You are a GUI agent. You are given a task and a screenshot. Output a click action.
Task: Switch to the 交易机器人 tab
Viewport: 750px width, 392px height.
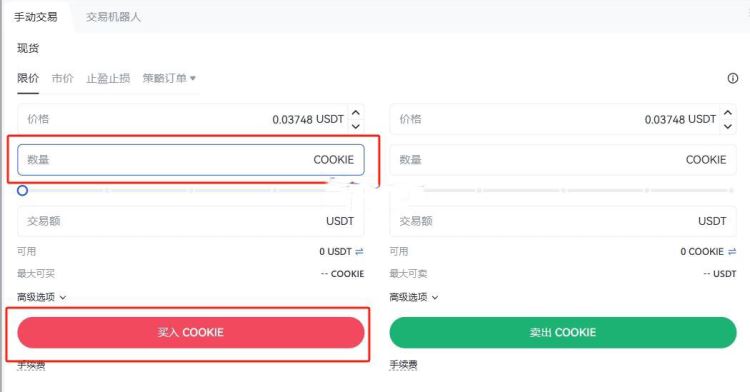(113, 17)
